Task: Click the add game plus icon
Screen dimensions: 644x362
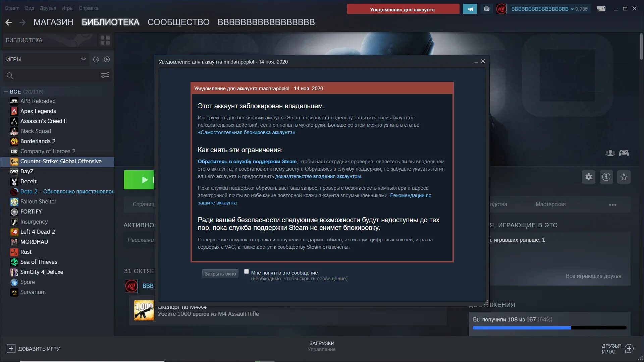Action: pyautogui.click(x=11, y=349)
